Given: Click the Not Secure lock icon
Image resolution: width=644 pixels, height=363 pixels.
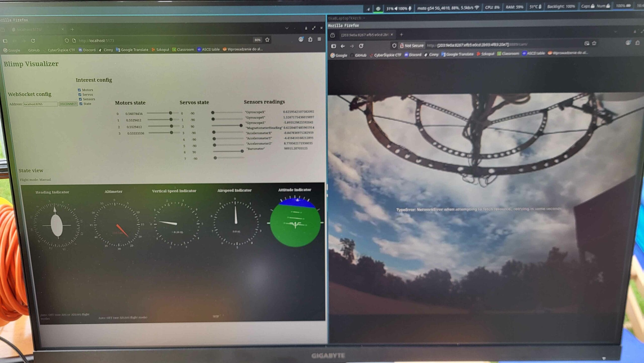Looking at the screenshot, I should click(402, 46).
